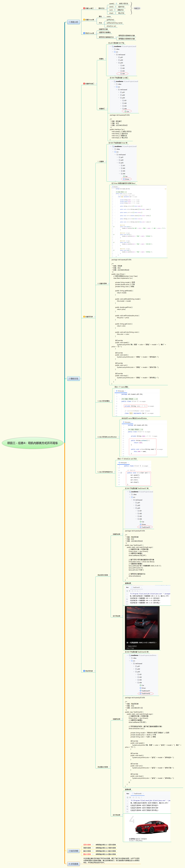Screen dimensions: 185x868
Task: Open the Mercedes-AMG A 45 S car image
Action: (x=142, y=628)
